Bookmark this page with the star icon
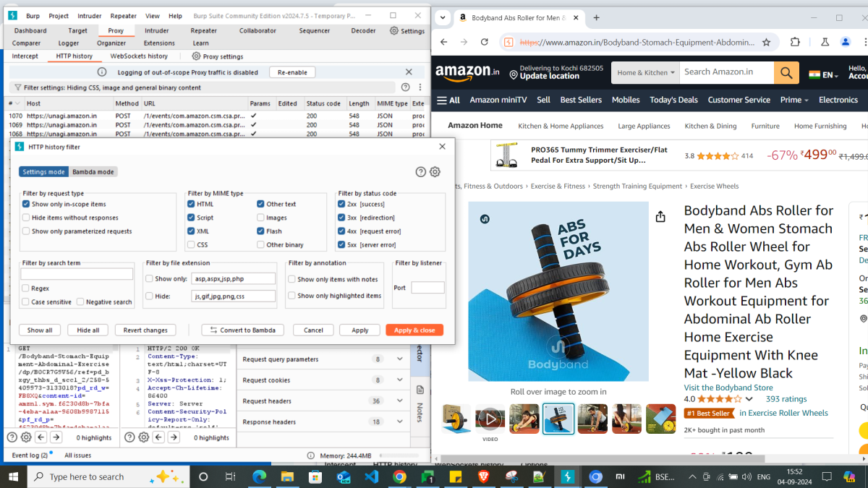This screenshot has width=868, height=488. coord(766,43)
